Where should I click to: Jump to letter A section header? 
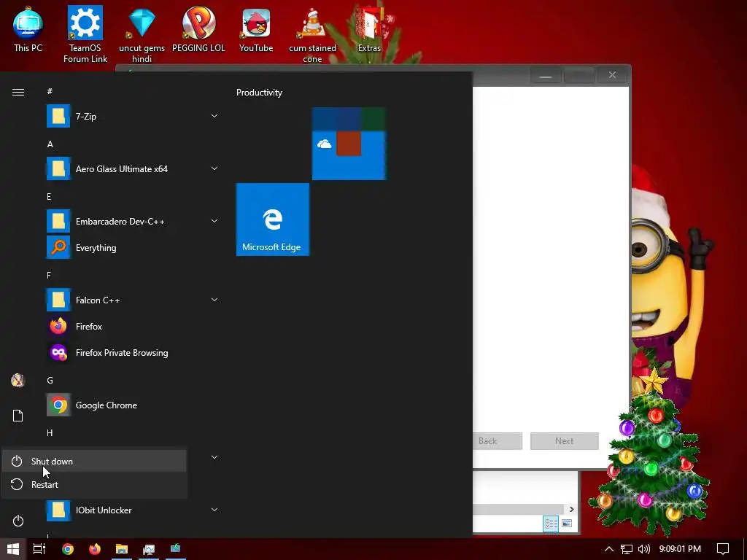[50, 144]
